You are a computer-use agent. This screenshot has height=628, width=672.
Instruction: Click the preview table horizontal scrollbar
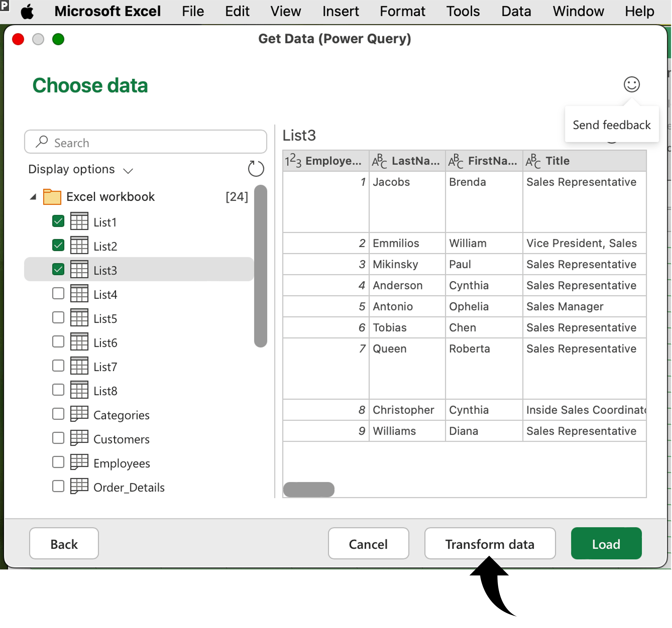point(309,490)
